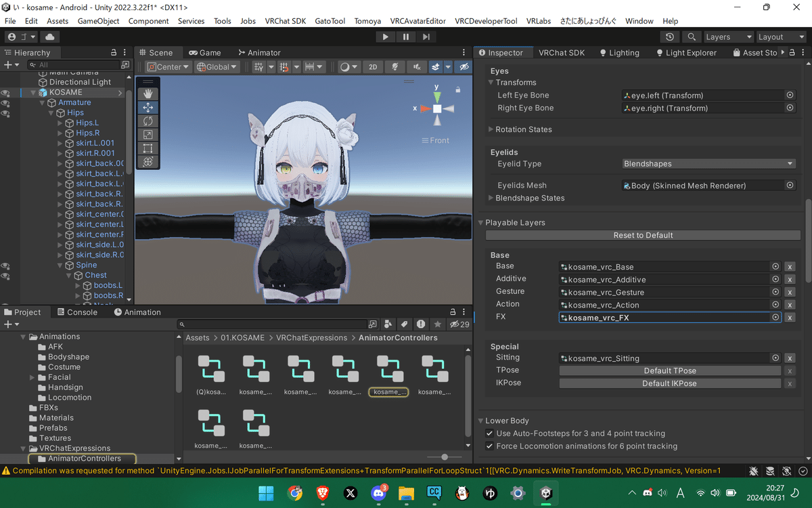Switch to the Console tab

pyautogui.click(x=77, y=312)
